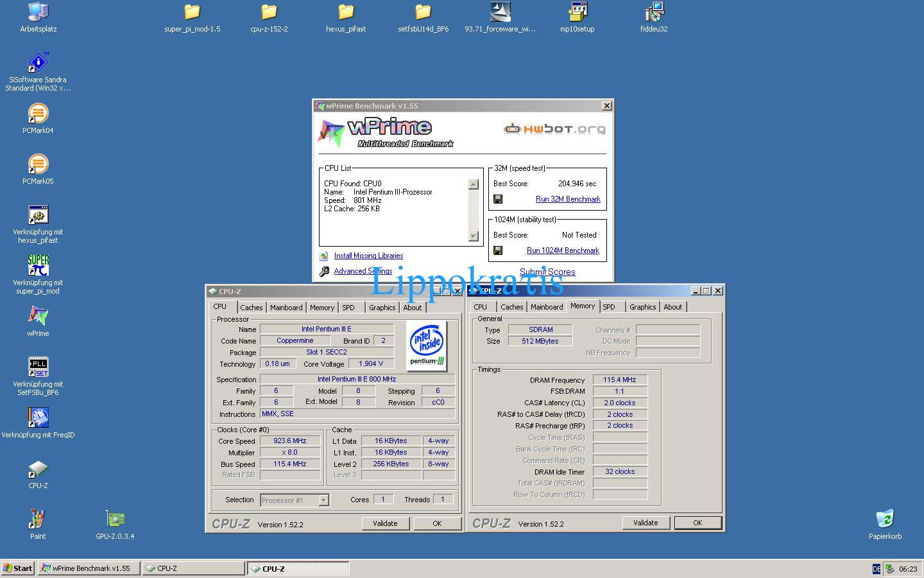Activate the second CPU-Z taskbar button
The width and height of the screenshot is (924, 578).
298,568
